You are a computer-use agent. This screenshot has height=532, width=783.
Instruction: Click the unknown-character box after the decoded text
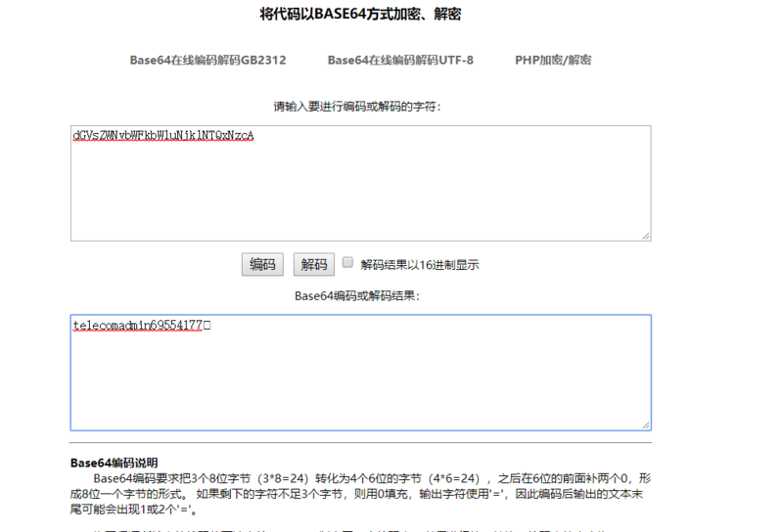point(207,326)
